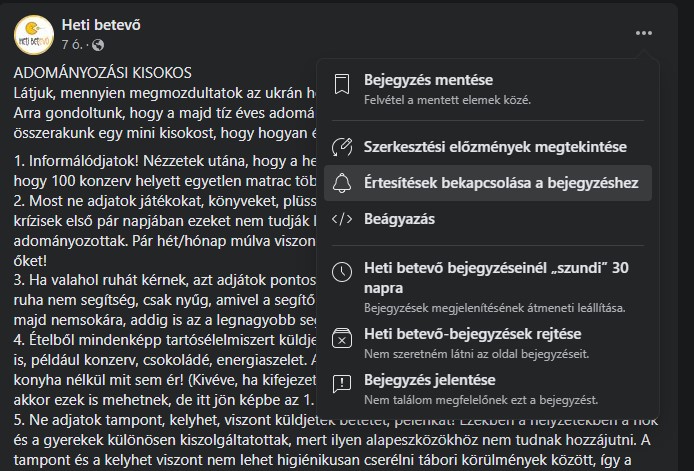Select Beágyazás from the menu

click(488, 219)
